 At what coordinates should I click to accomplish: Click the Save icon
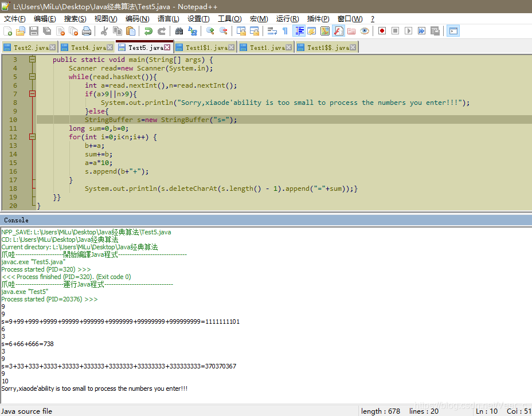coord(34,31)
